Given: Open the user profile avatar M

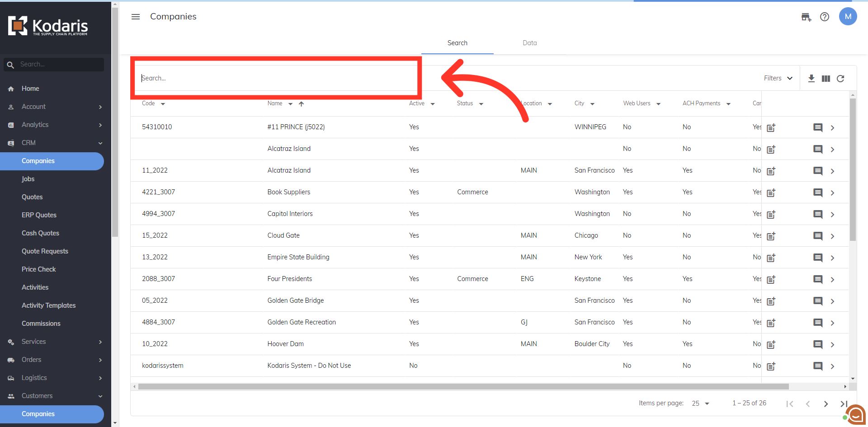Looking at the screenshot, I should pyautogui.click(x=848, y=17).
